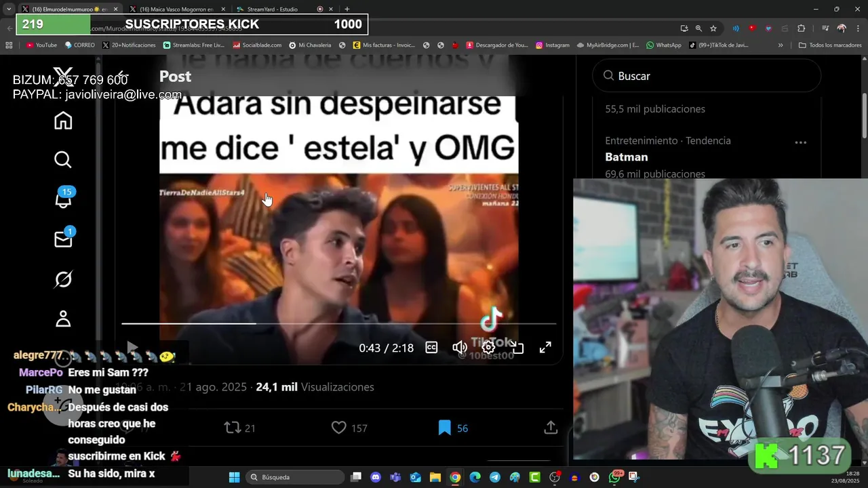
Task: Click the share post icon
Action: coord(551,428)
